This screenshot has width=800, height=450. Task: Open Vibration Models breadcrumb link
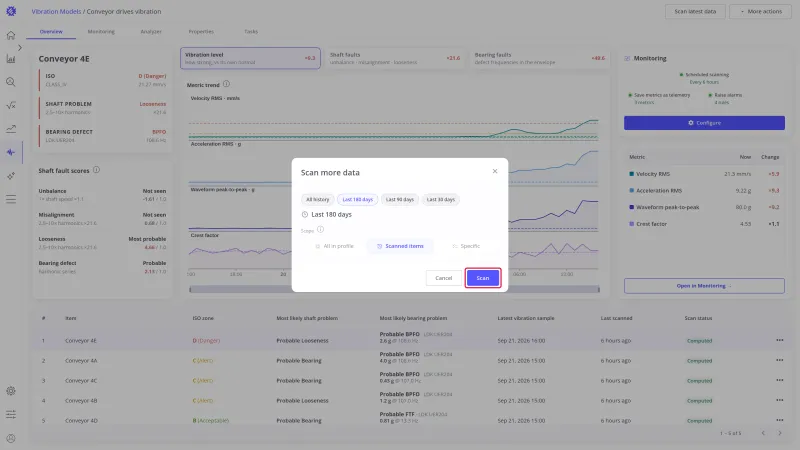coord(56,11)
